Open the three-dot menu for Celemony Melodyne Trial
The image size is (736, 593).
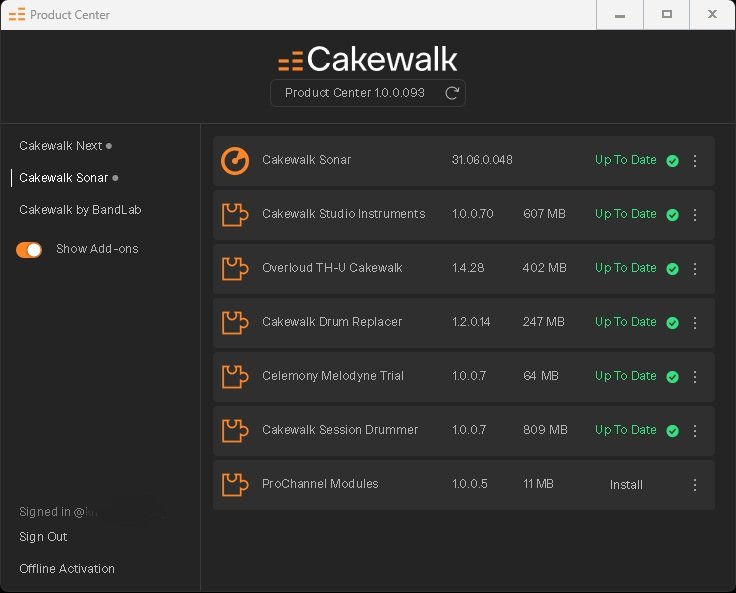pyautogui.click(x=695, y=377)
